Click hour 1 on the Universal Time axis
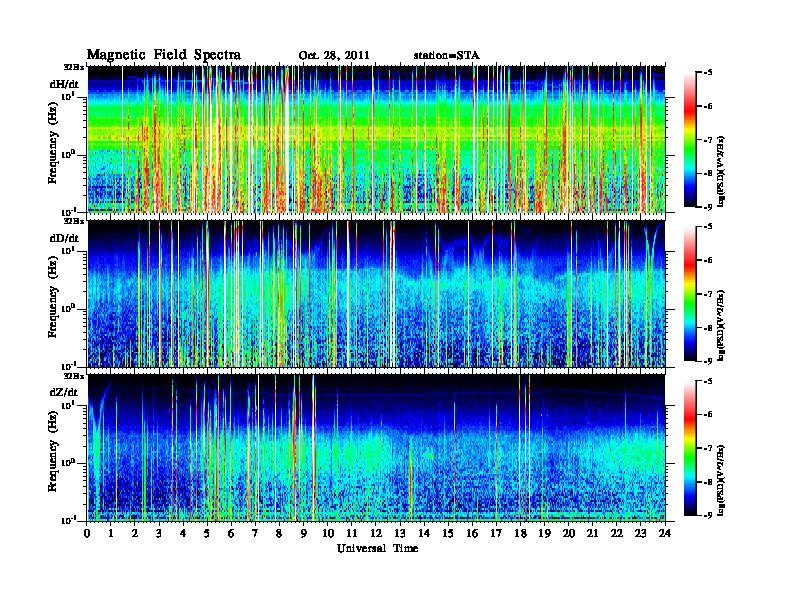This screenshot has height=612, width=792. pyautogui.click(x=111, y=533)
